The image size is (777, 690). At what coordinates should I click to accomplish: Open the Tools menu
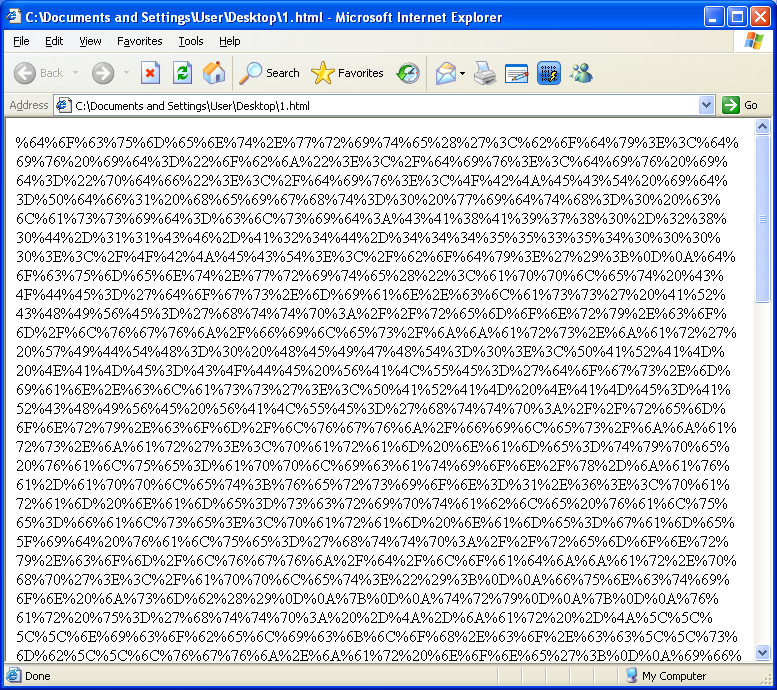191,41
